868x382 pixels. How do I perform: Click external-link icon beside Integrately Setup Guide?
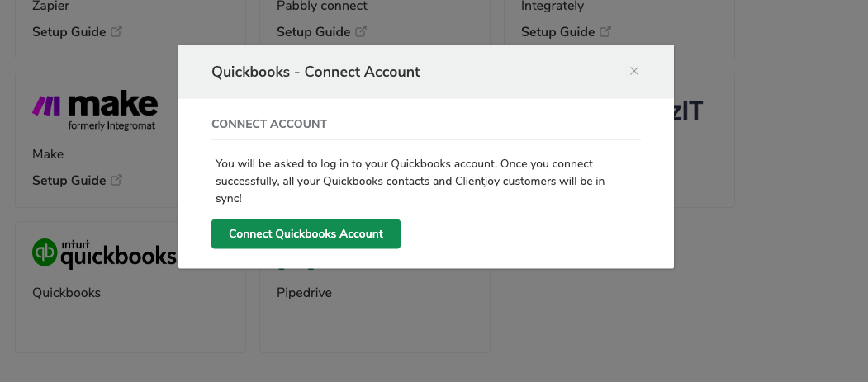pyautogui.click(x=605, y=31)
